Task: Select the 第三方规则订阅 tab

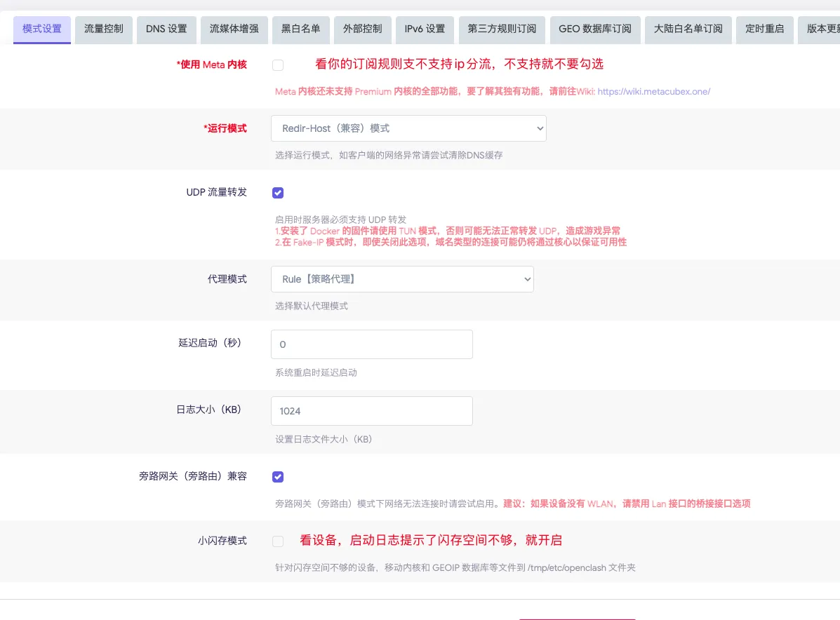Action: 502,29
